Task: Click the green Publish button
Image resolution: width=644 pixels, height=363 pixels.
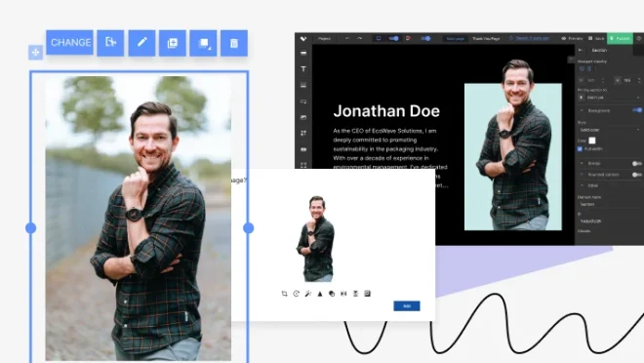Action: (x=620, y=38)
